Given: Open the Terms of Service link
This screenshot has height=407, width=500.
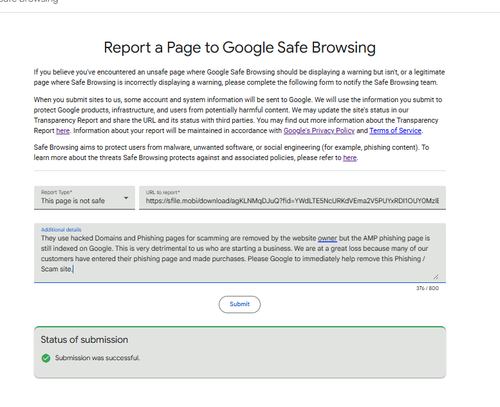Looking at the screenshot, I should click(x=395, y=131).
